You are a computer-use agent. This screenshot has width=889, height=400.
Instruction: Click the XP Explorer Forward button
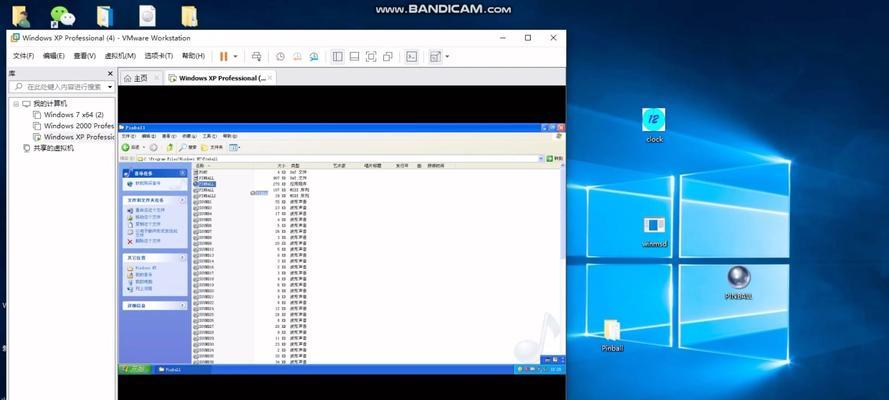point(153,147)
